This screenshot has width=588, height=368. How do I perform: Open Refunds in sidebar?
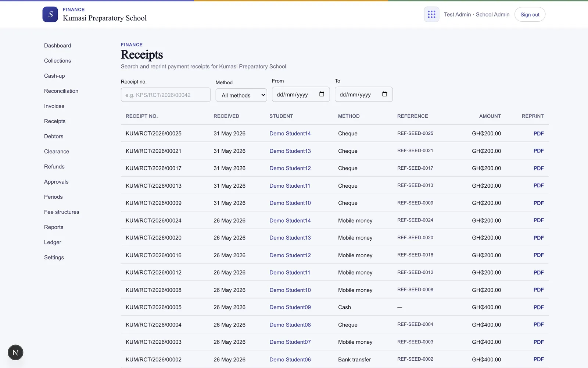[x=54, y=166]
